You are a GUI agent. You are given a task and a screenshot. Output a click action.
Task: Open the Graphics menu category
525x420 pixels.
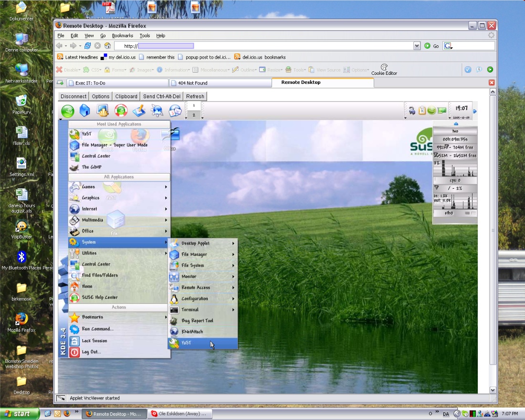point(119,198)
